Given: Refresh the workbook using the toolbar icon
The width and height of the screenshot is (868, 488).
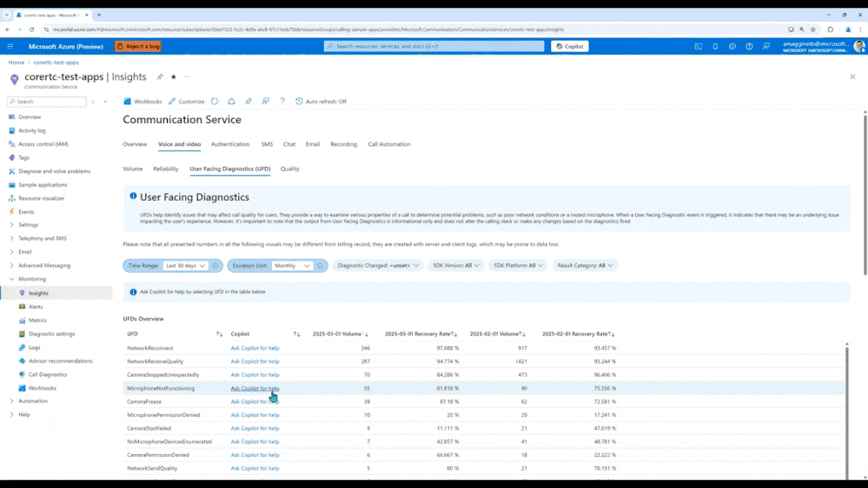Looking at the screenshot, I should tap(215, 102).
